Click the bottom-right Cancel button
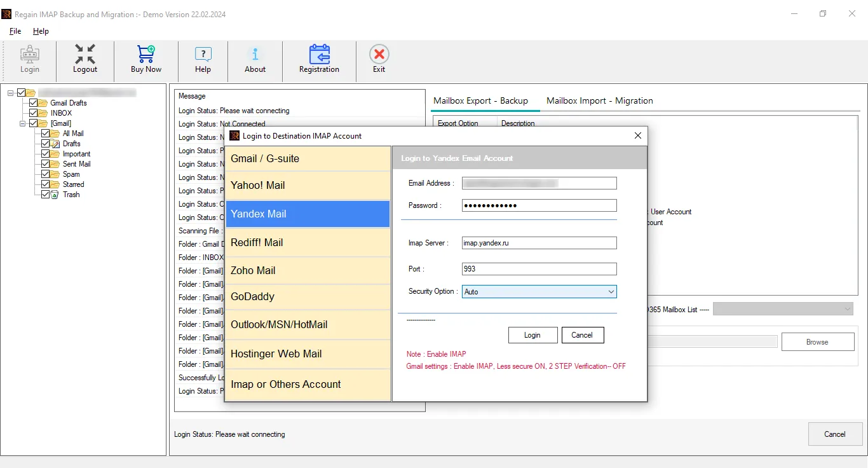 (834, 434)
